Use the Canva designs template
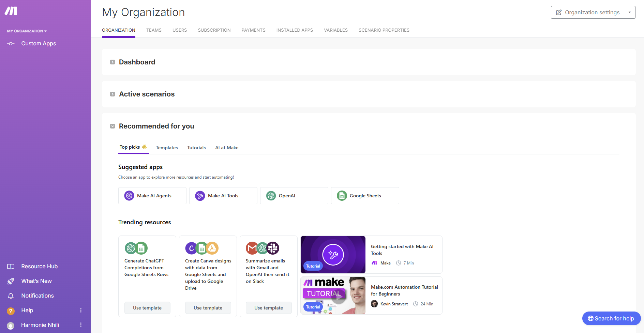 (208, 308)
